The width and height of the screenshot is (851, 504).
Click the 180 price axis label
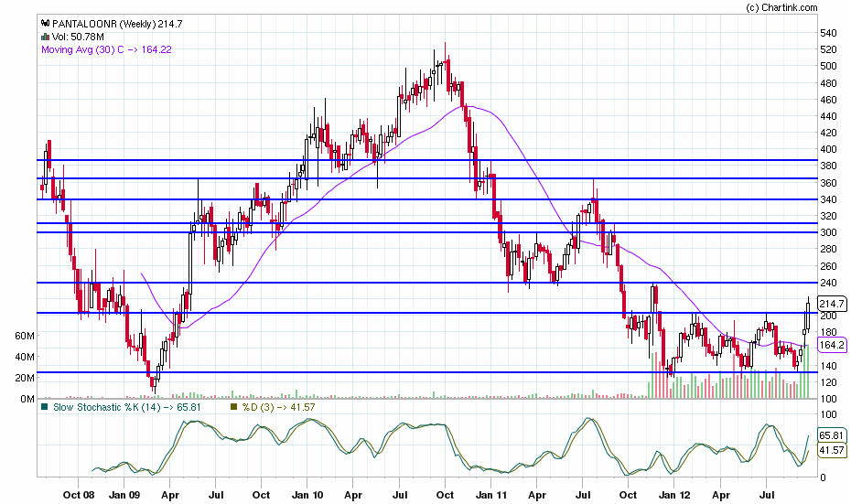pyautogui.click(x=829, y=332)
